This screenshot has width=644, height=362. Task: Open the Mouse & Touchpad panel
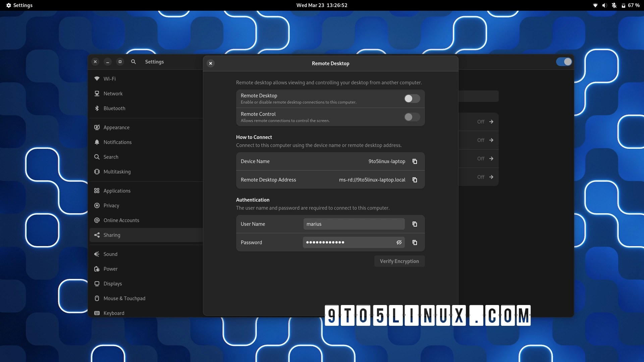(x=124, y=298)
